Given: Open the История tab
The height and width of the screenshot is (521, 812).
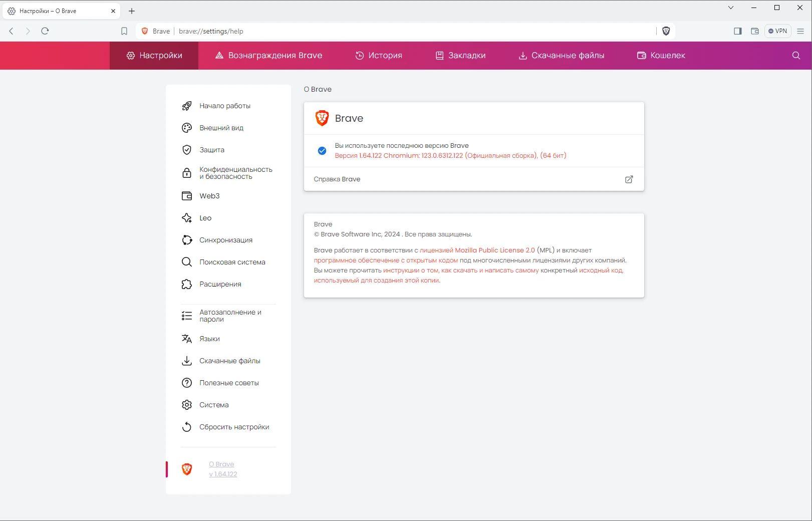Looking at the screenshot, I should (379, 56).
